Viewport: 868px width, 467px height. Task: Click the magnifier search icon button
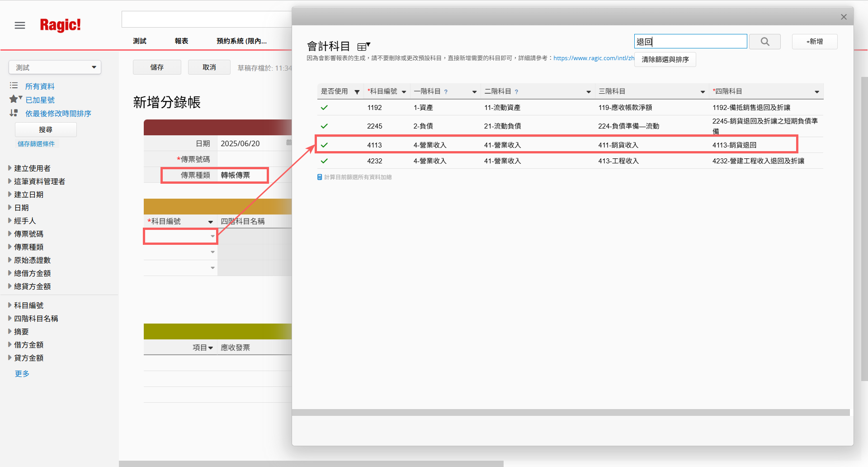(x=764, y=42)
